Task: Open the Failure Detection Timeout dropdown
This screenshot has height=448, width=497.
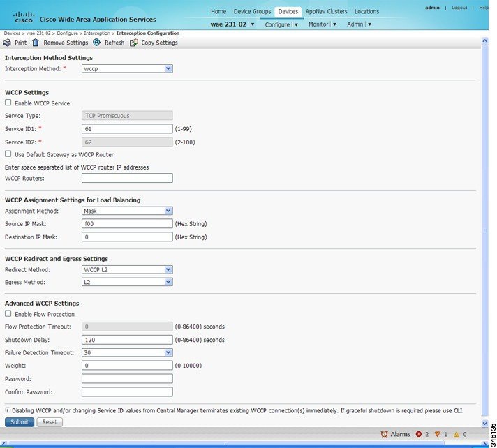Action: (127, 352)
